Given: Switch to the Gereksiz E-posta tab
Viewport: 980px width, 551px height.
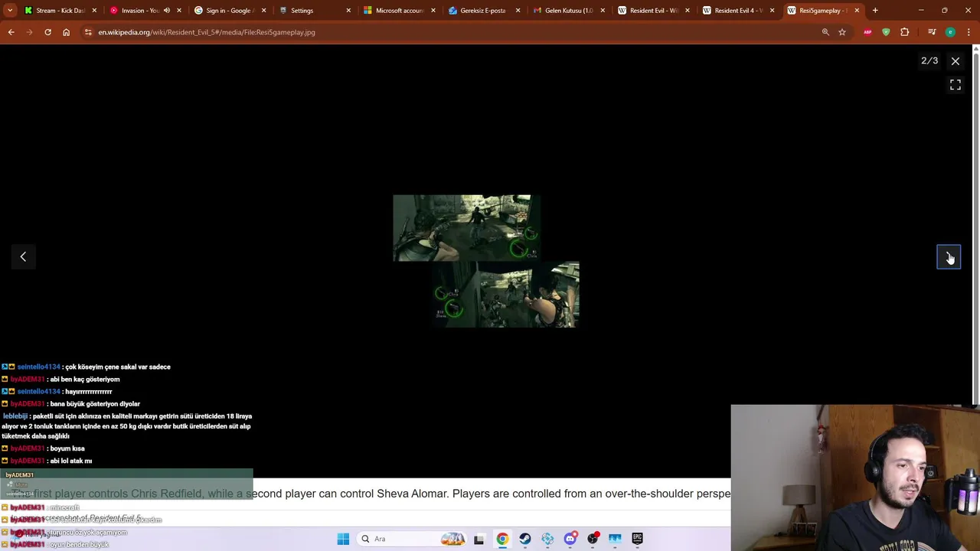Looking at the screenshot, I should tap(482, 11).
